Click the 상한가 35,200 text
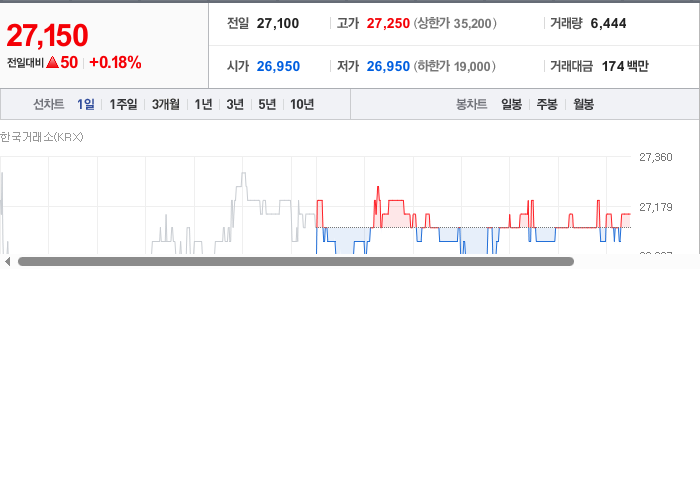The image size is (700, 490). tap(455, 23)
